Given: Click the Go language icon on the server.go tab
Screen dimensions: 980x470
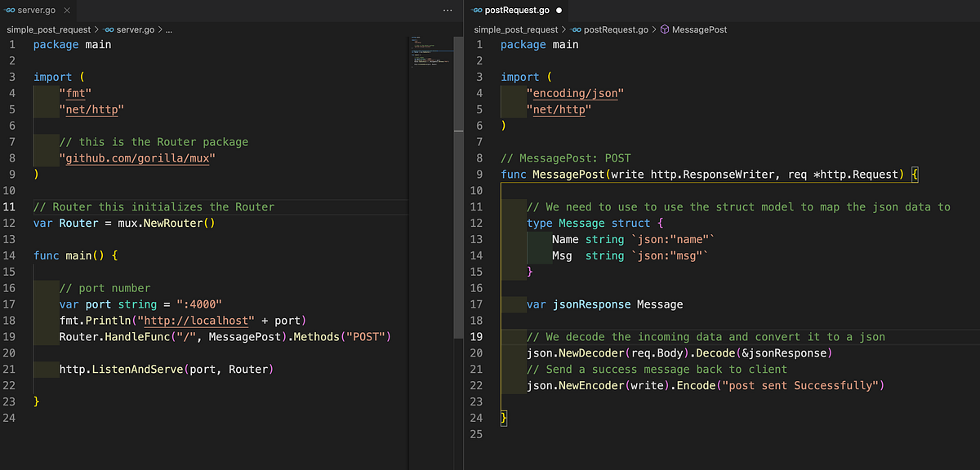Looking at the screenshot, I should 11,11.
